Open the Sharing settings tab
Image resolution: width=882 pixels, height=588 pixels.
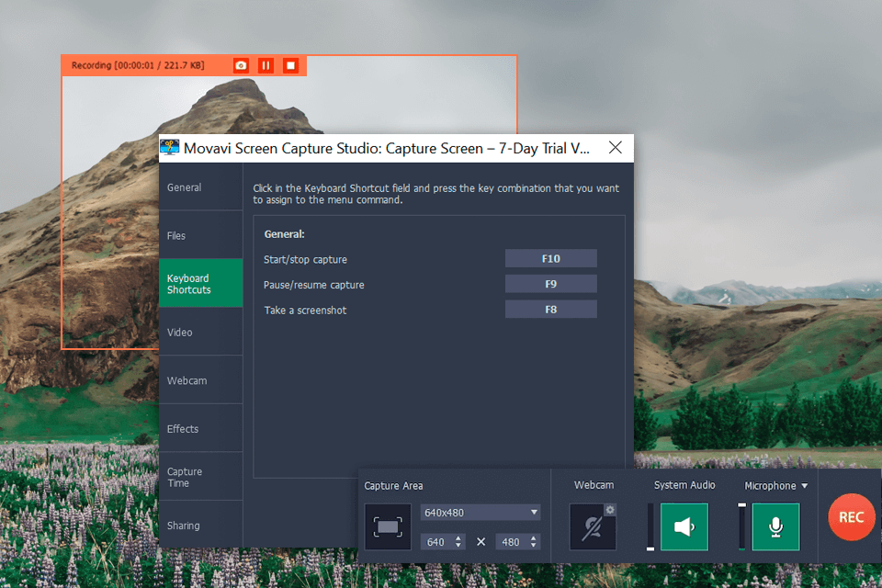tap(201, 525)
